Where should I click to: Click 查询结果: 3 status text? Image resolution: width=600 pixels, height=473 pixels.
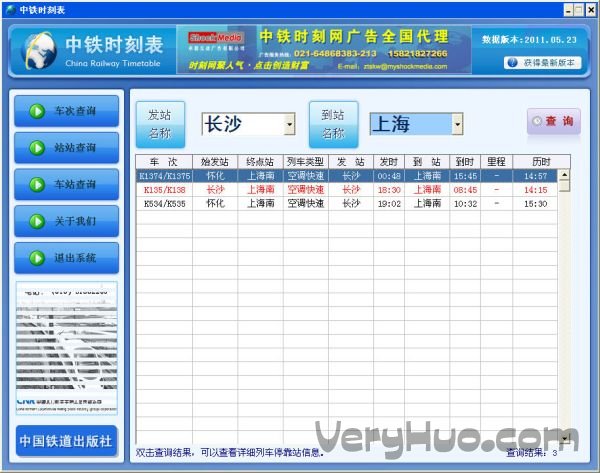tap(532, 453)
